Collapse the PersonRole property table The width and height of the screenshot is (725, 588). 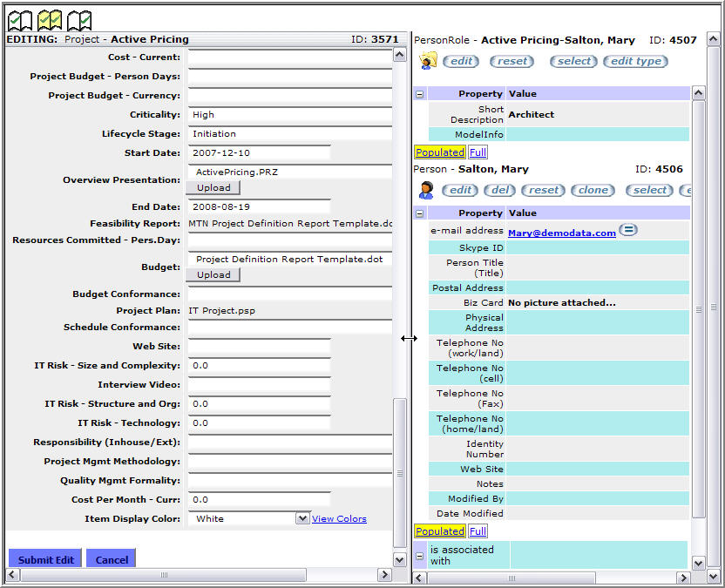tap(420, 94)
